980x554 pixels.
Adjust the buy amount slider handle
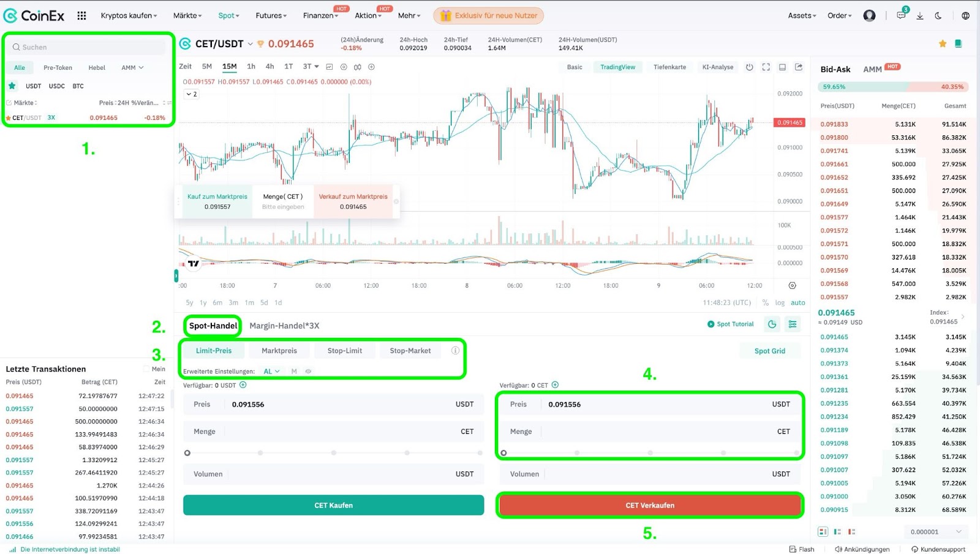tap(187, 453)
